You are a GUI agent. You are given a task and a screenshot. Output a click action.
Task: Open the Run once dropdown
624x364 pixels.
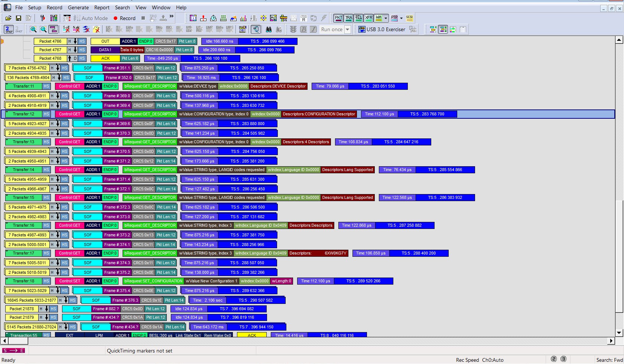click(x=348, y=29)
